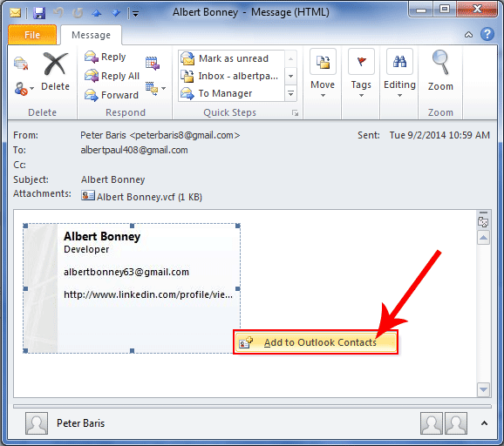Open the File tab
The image size is (504, 446).
[32, 35]
